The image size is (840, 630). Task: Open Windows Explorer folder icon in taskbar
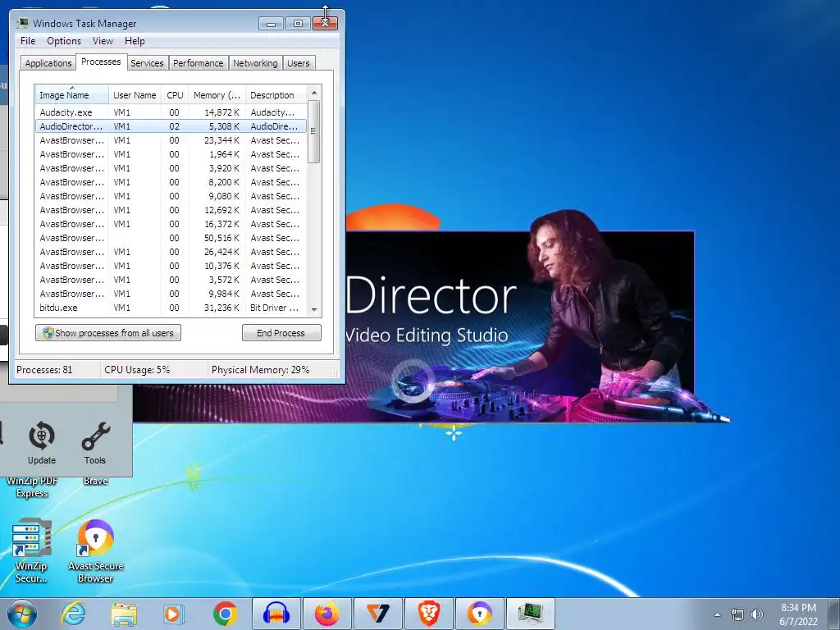pyautogui.click(x=124, y=614)
